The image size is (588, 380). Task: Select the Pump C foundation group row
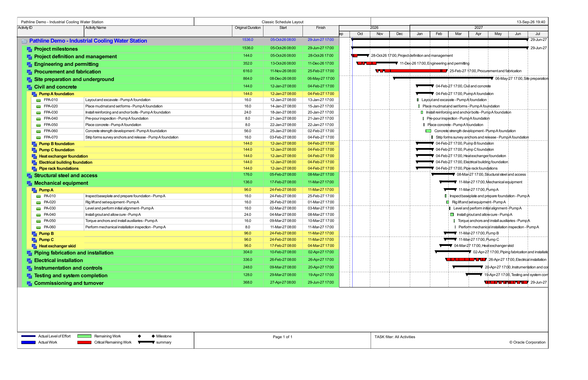coord(183,150)
